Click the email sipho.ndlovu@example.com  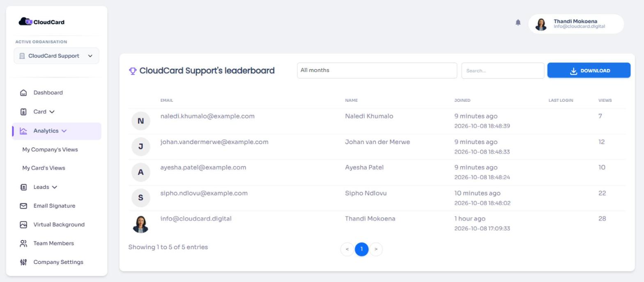pyautogui.click(x=204, y=193)
